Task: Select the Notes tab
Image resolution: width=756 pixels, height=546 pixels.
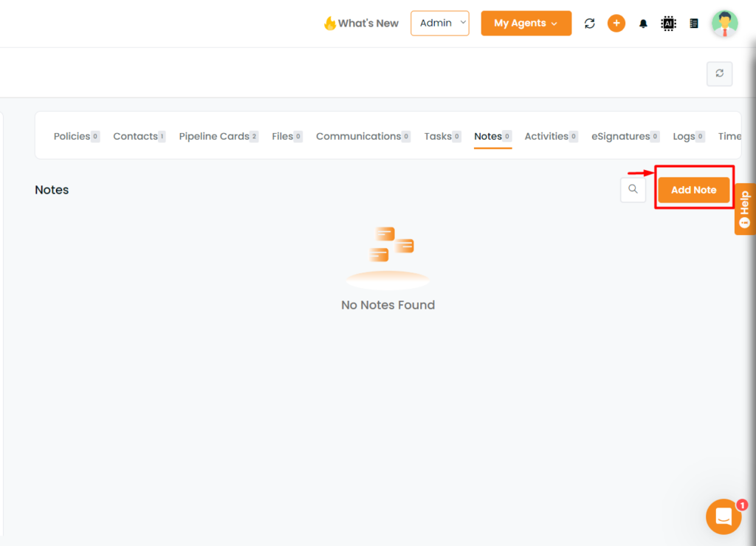Action: pos(492,137)
